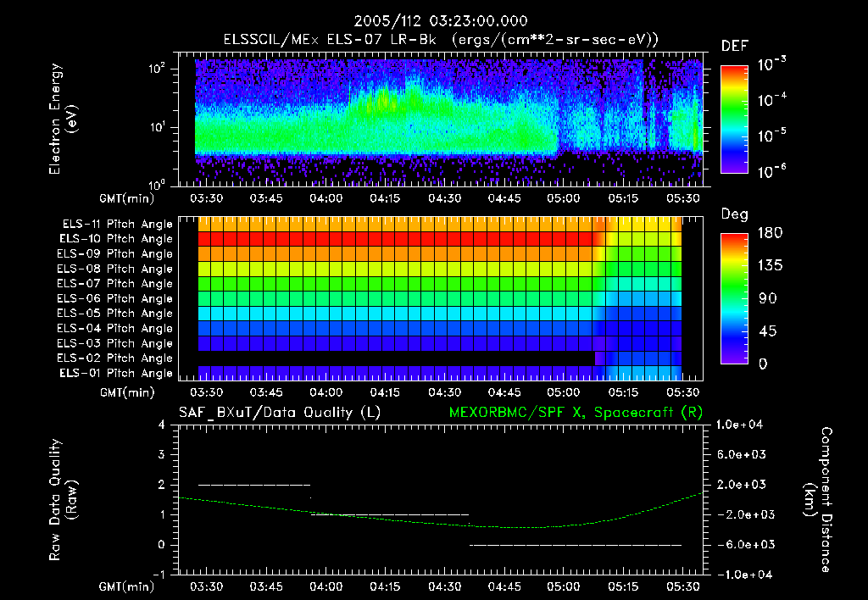Image resolution: width=868 pixels, height=600 pixels.
Task: Click the 10^-4 value on the DEF scale
Action: [x=772, y=100]
